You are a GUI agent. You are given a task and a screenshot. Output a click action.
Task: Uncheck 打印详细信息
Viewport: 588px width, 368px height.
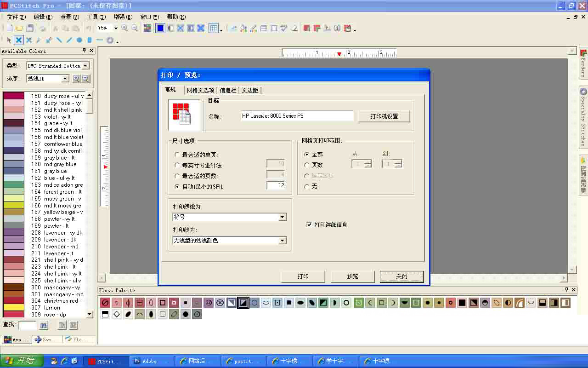pos(310,224)
